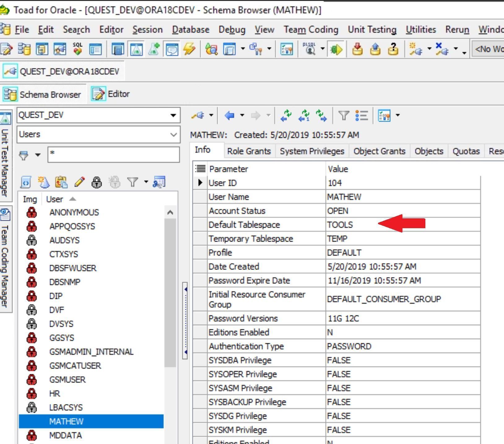Screen dimensions: 504x444
Task: Switch to the Editor window tab
Action: coord(111,94)
